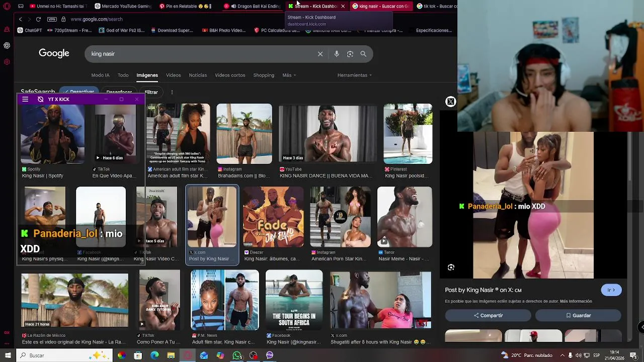This screenshot has width=644, height=362.
Task: Open the ChatGPT bookmark
Action: click(30, 30)
